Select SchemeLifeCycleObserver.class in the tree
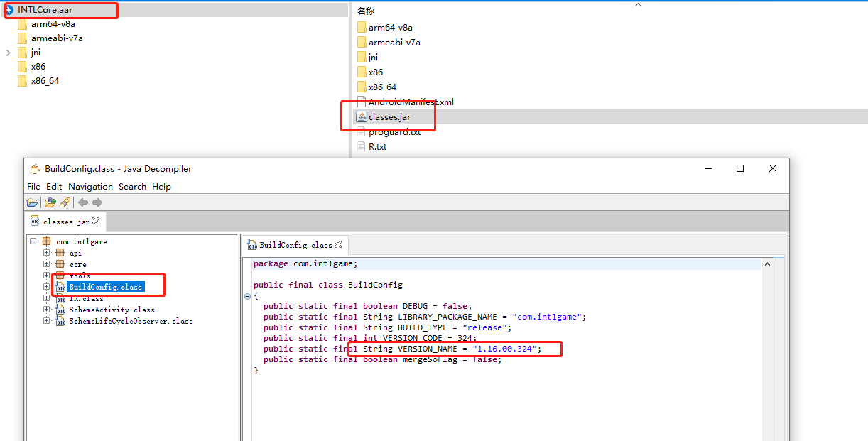Screen dimensions: 868x441 point(130,321)
